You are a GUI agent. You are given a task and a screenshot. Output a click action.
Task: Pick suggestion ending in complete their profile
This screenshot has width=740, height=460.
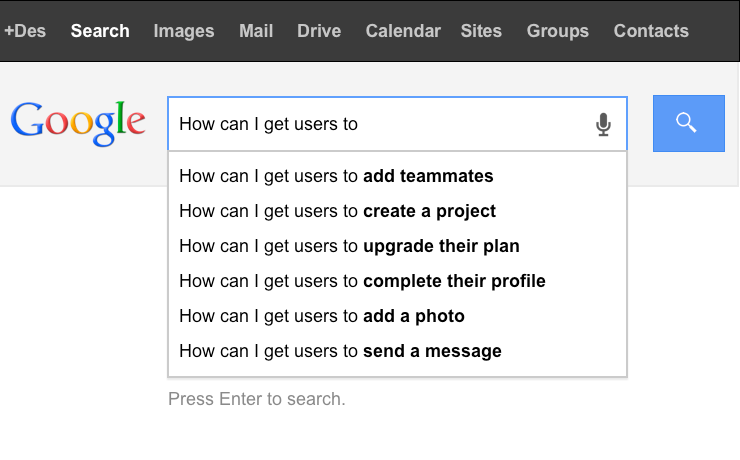397,281
